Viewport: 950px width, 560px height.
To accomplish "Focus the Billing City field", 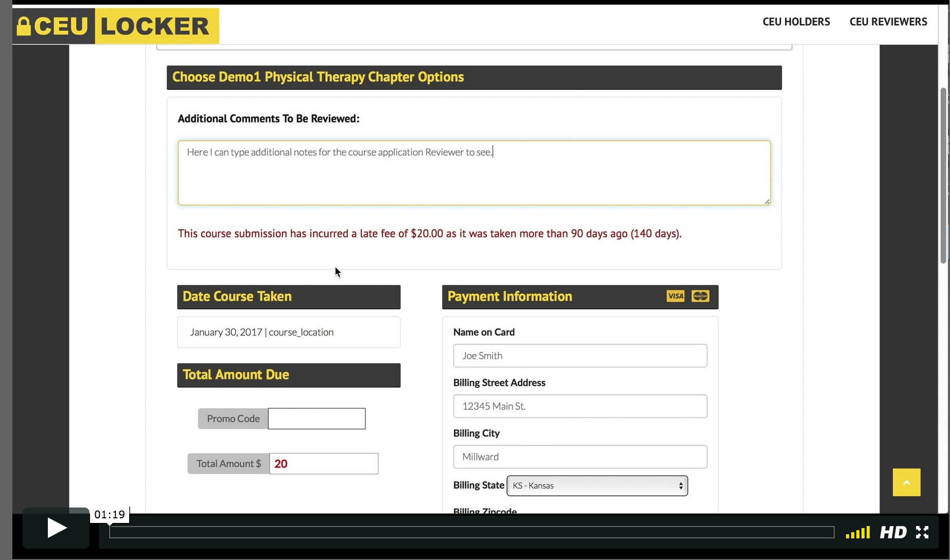I will [580, 457].
